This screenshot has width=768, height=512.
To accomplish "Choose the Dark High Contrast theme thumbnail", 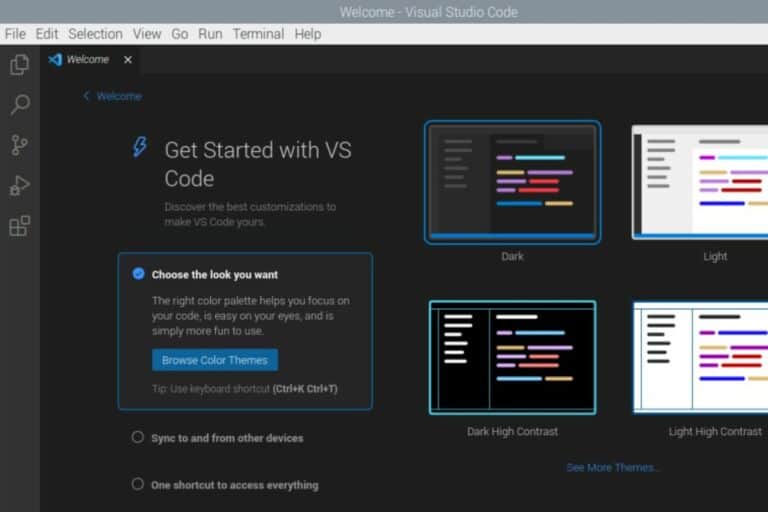I will pyautogui.click(x=512, y=358).
